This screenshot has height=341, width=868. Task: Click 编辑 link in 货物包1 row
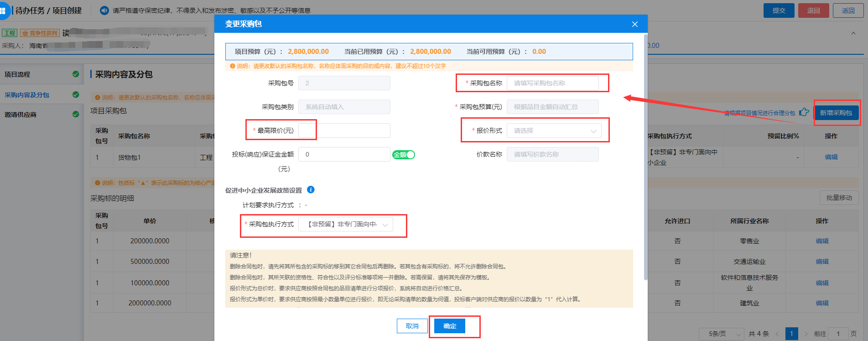[831, 157]
